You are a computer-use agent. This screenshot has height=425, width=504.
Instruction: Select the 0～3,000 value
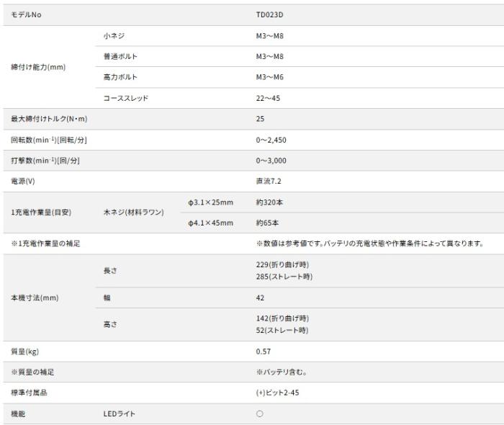pos(271,161)
